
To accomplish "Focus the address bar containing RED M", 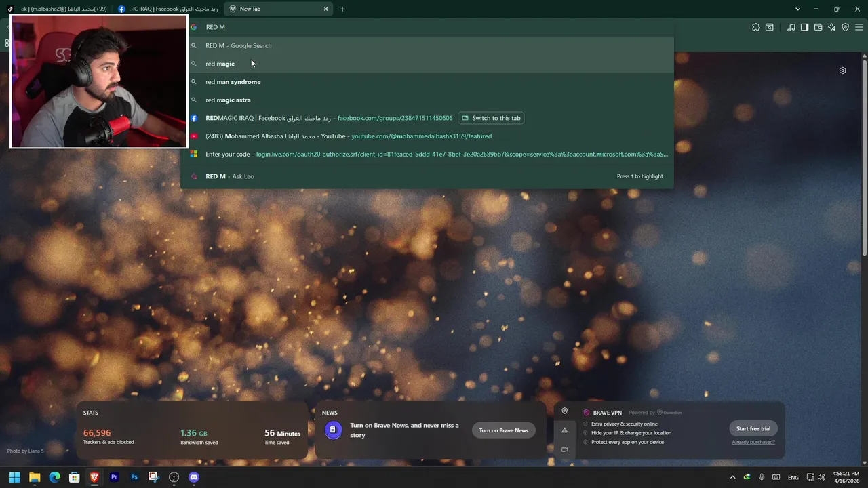I will (x=427, y=27).
